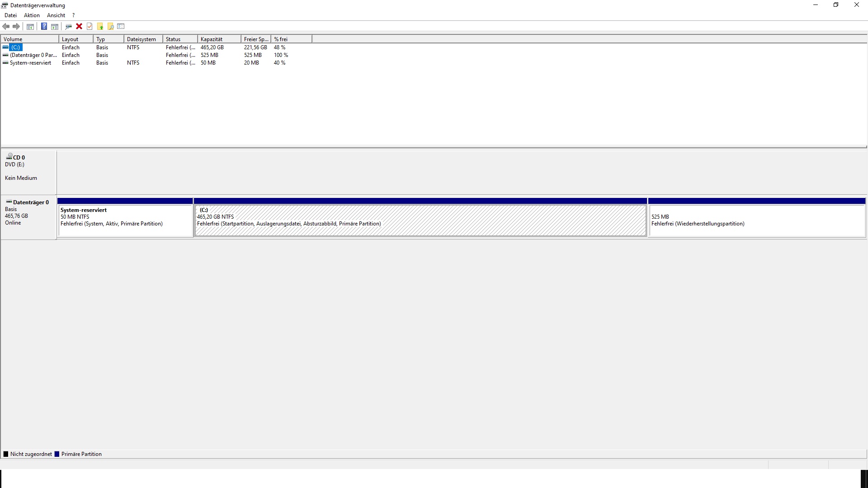Toggle console tree pane toolbar icon
This screenshot has height=488, width=868.
tap(30, 26)
